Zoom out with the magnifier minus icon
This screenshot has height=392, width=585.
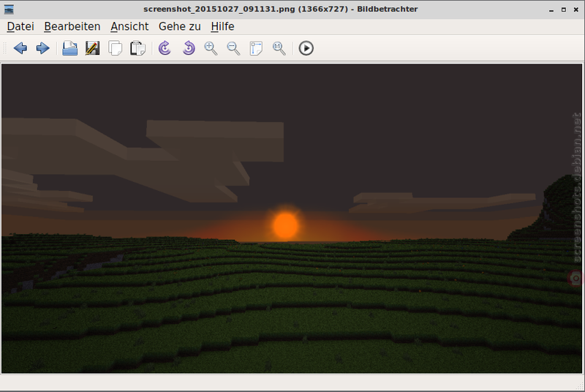233,48
